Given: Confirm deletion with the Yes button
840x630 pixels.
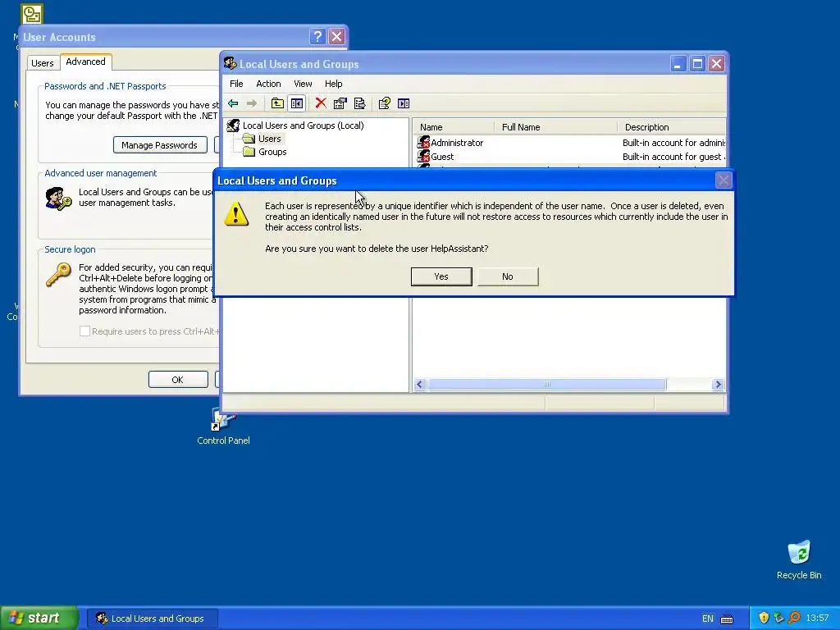Looking at the screenshot, I should coord(441,276).
